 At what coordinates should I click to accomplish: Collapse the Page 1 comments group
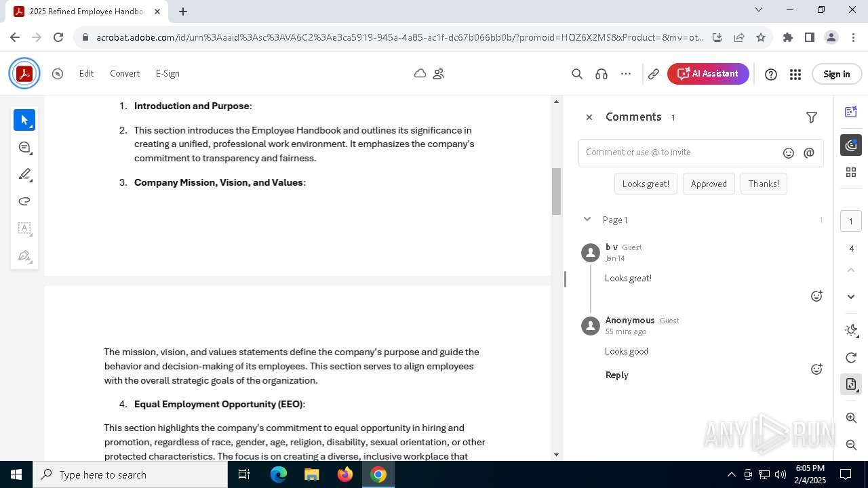pyautogui.click(x=587, y=219)
